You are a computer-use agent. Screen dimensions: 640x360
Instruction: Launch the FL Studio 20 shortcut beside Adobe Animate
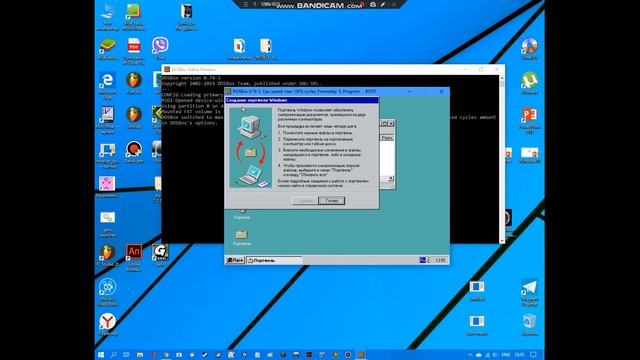click(x=107, y=256)
